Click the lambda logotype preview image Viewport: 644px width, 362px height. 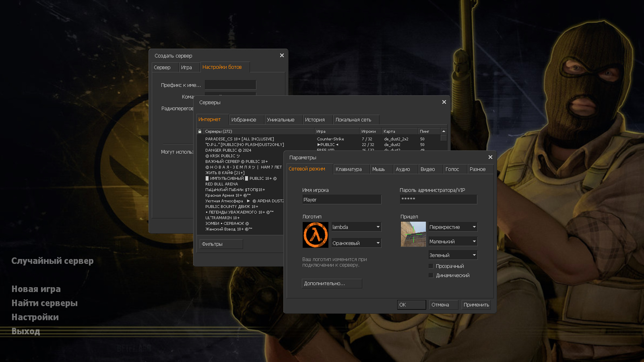click(315, 234)
